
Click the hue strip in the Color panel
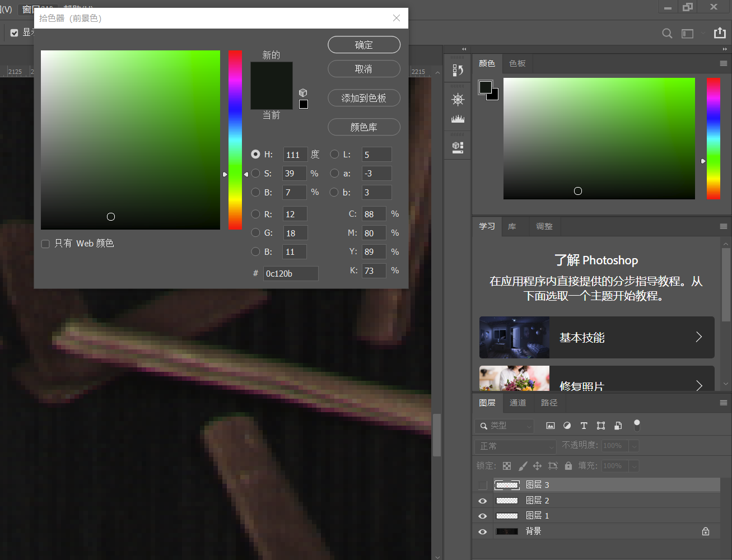click(x=713, y=138)
